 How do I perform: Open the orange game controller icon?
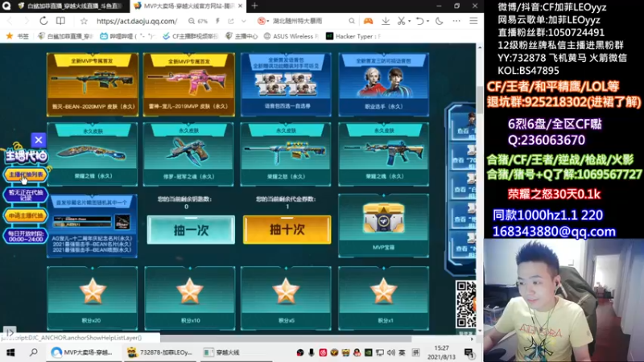coord(368,21)
